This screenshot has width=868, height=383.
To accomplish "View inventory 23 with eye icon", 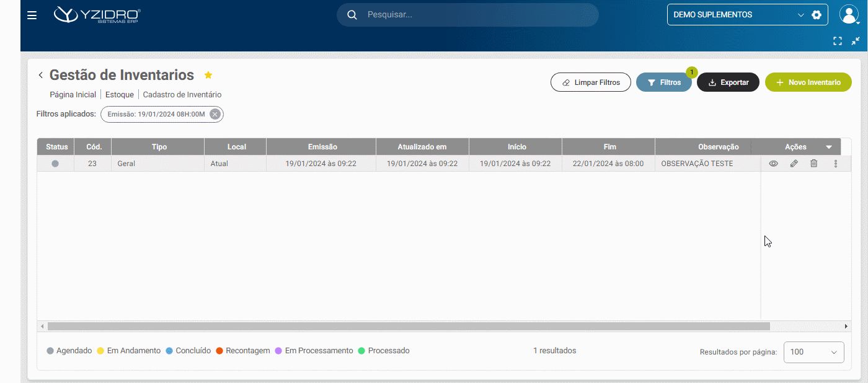I will click(x=773, y=164).
